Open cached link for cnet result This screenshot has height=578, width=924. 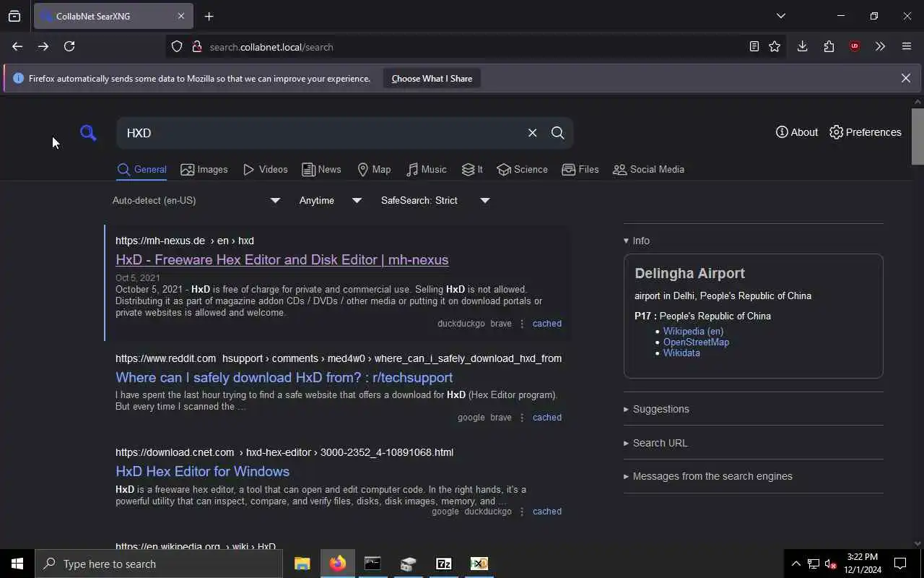pyautogui.click(x=546, y=512)
